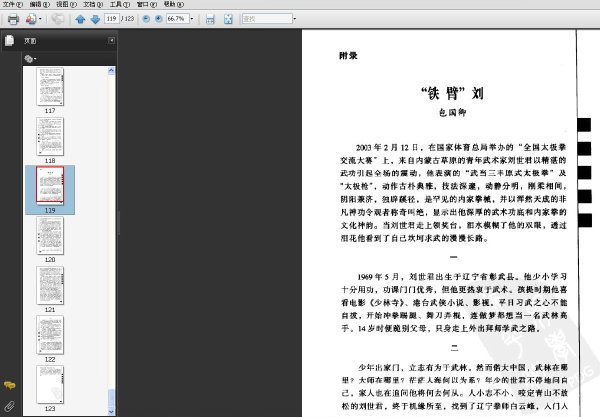Click the author name under the title
This screenshot has height=417, width=600.
tap(452, 112)
